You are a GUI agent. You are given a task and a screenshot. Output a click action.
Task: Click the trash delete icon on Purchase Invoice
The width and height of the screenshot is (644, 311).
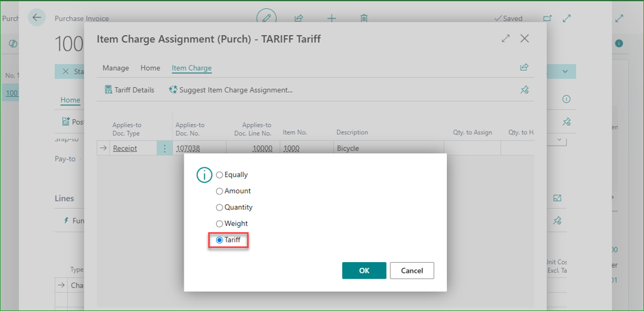point(364,18)
